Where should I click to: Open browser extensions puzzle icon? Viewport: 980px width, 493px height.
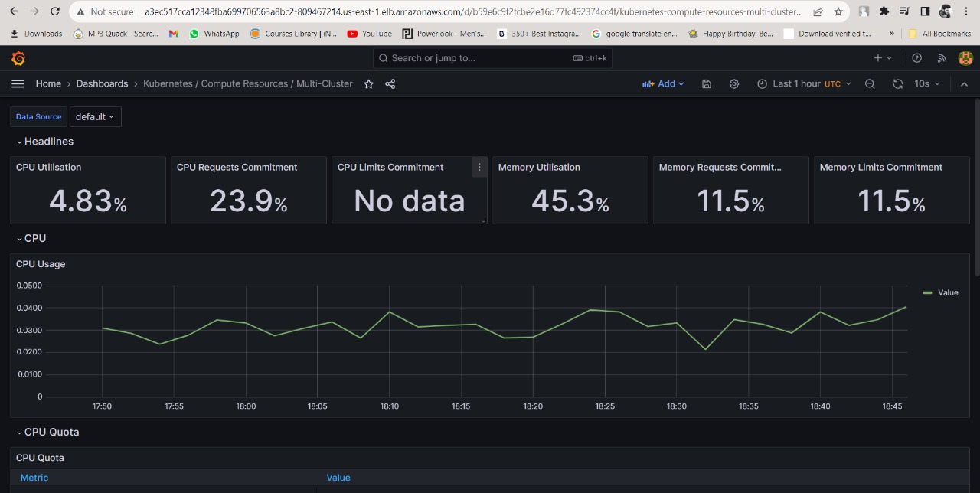(884, 11)
